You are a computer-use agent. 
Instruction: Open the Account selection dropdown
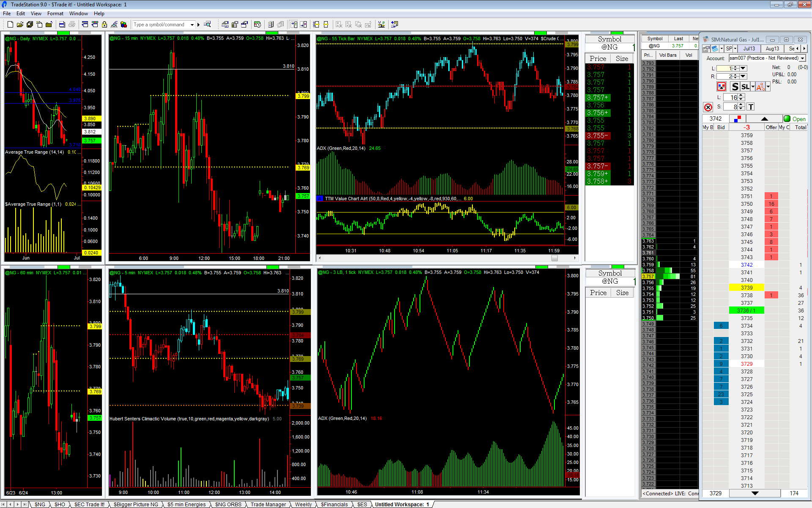(x=803, y=58)
